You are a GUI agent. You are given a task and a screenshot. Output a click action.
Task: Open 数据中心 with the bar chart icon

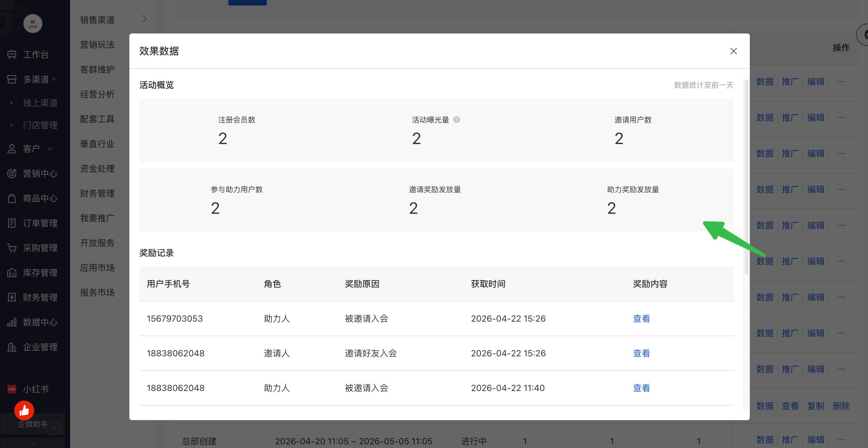[32, 322]
